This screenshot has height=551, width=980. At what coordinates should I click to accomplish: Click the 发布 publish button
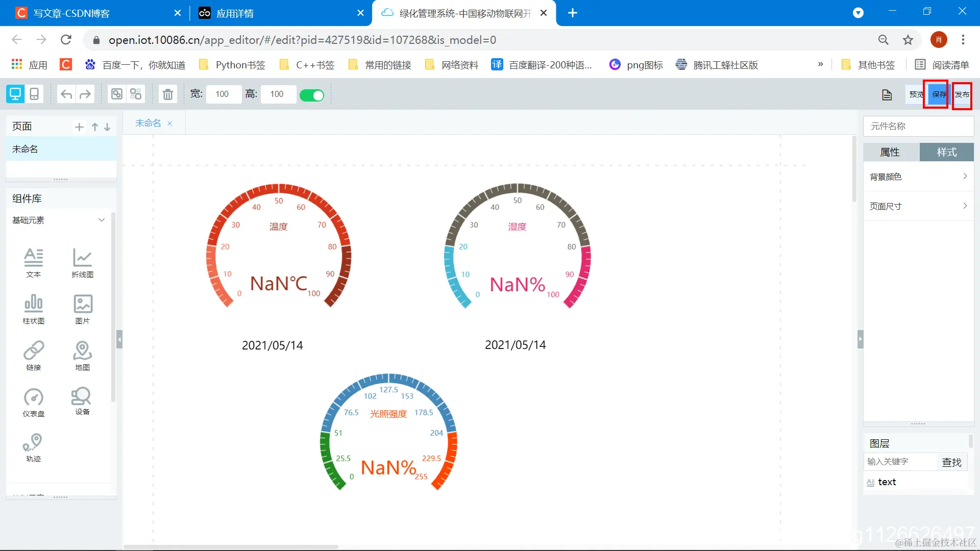(x=962, y=94)
